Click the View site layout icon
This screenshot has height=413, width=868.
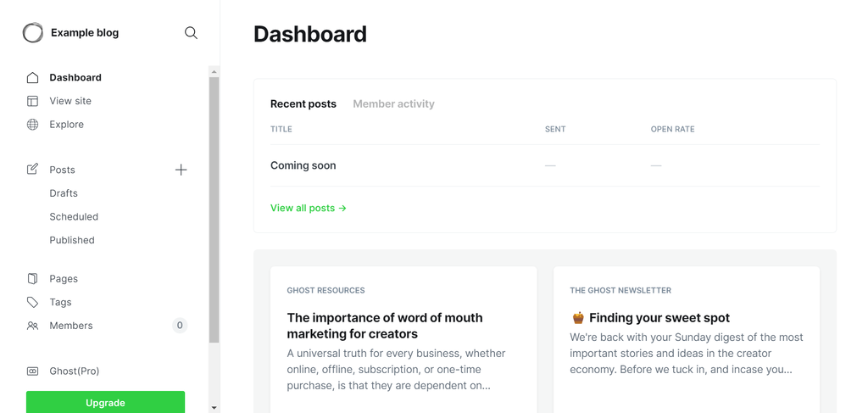32,101
